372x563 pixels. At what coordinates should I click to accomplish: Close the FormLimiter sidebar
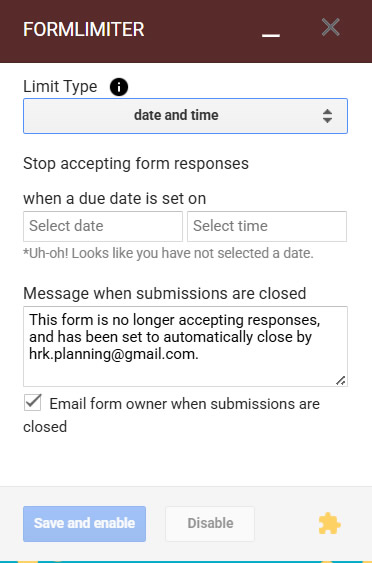click(x=330, y=28)
